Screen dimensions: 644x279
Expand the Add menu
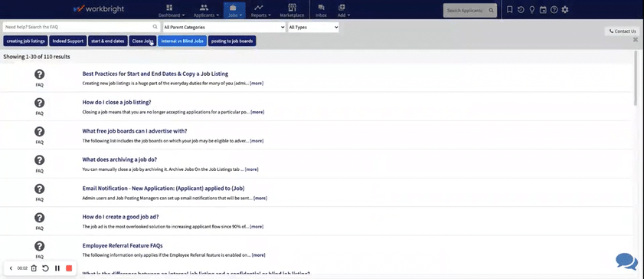[x=343, y=10]
